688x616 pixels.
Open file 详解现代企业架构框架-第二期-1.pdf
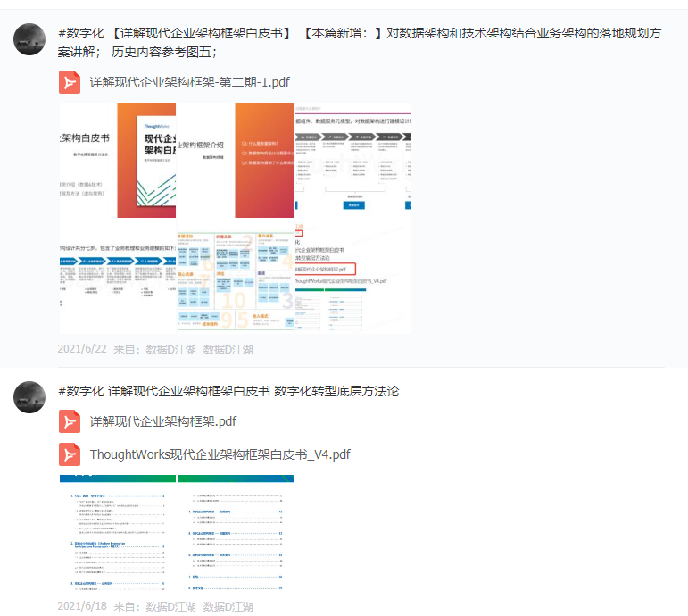point(189,82)
